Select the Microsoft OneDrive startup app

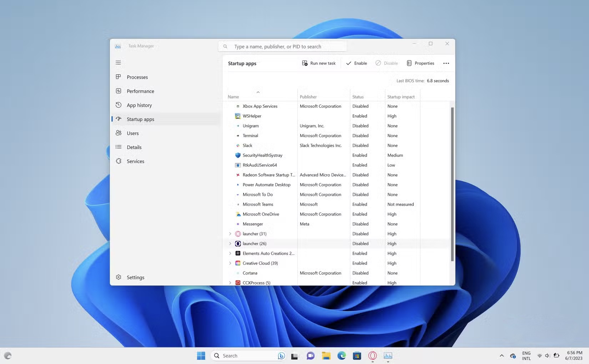(x=261, y=214)
